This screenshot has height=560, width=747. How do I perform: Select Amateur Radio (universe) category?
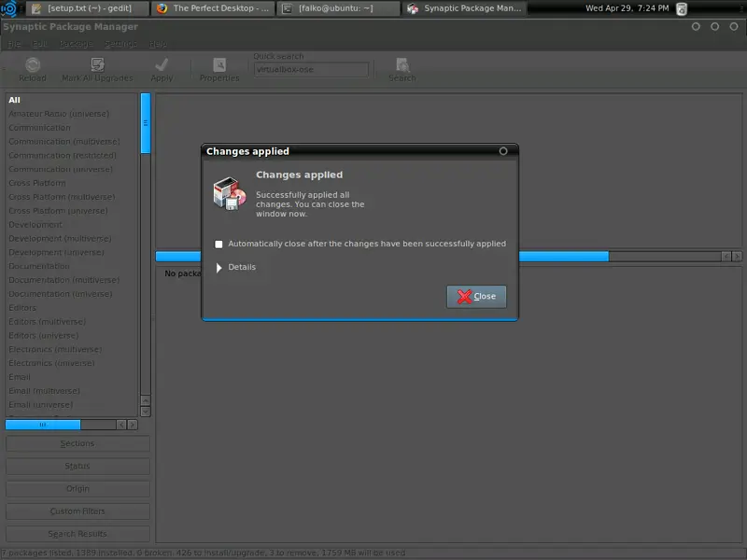73,114
